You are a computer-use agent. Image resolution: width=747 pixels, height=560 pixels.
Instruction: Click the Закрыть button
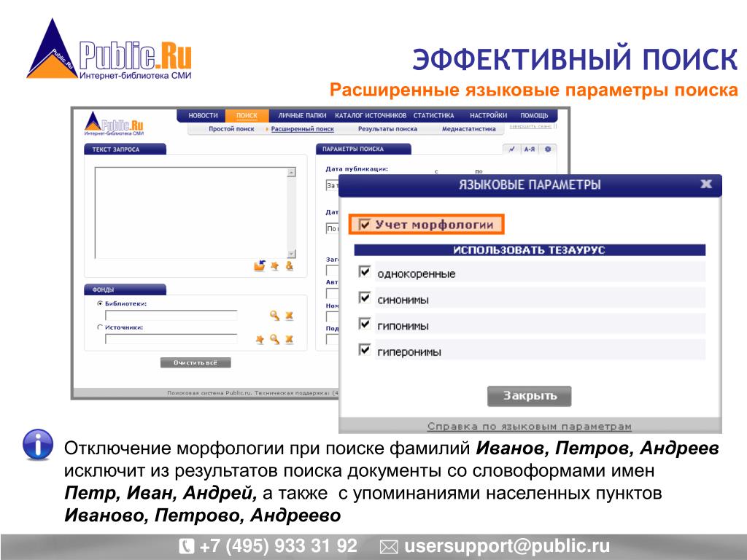[x=530, y=396]
